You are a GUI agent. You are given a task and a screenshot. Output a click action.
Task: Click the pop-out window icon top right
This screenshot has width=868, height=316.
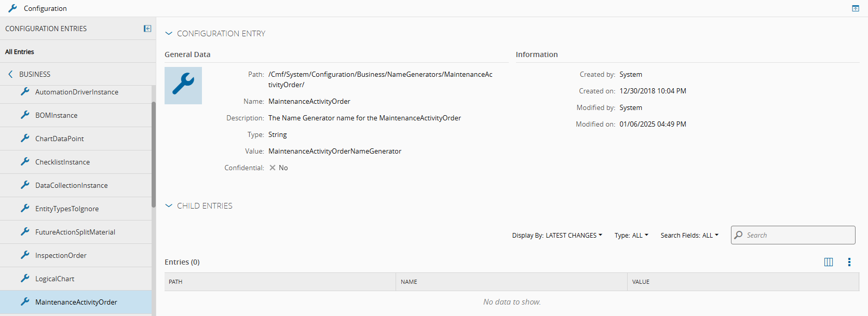[856, 8]
